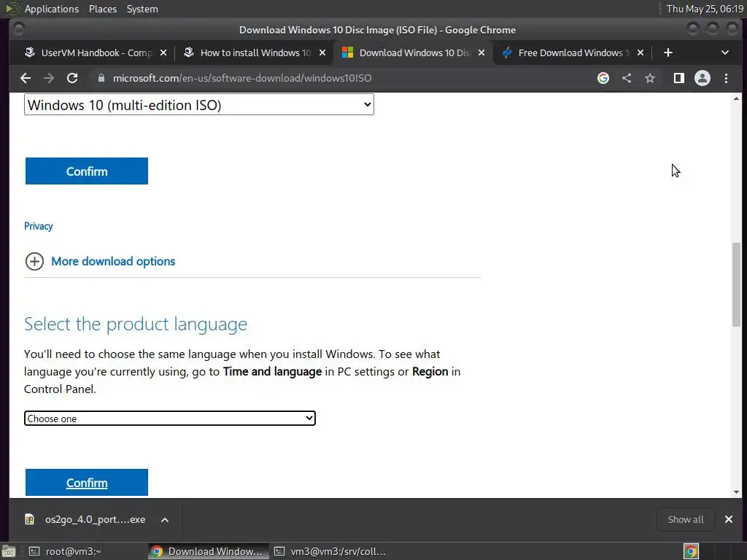Click the page vertical scrollbar thumb
Image resolution: width=747 pixels, height=560 pixels.
pos(737,285)
